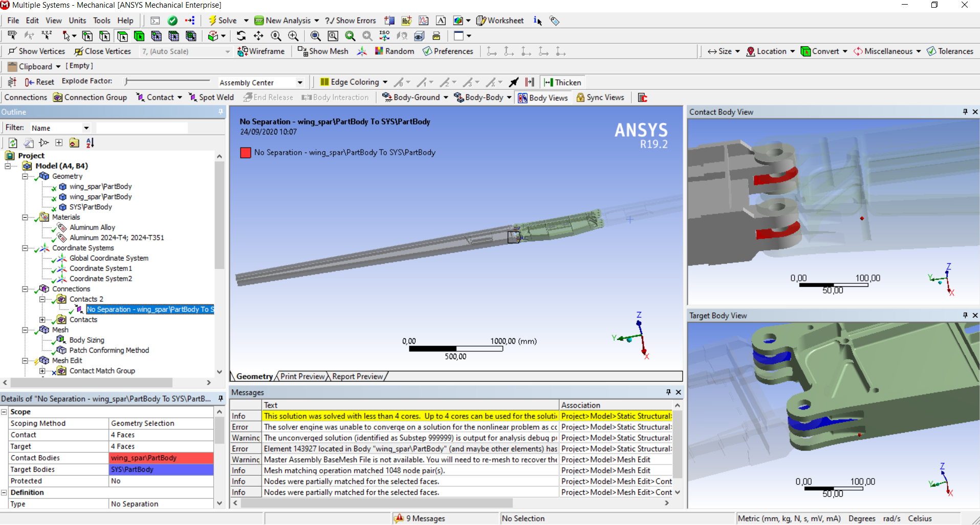Open the Assembly Center dropdown

coord(300,82)
